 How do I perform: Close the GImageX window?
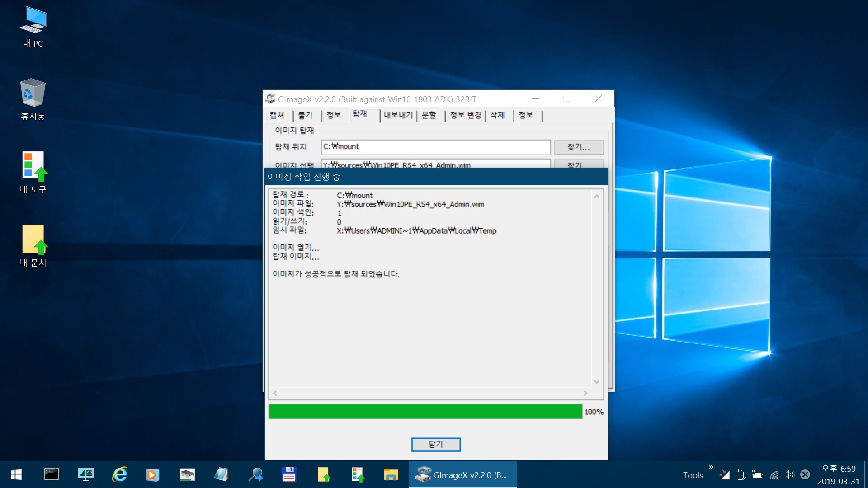pos(599,99)
